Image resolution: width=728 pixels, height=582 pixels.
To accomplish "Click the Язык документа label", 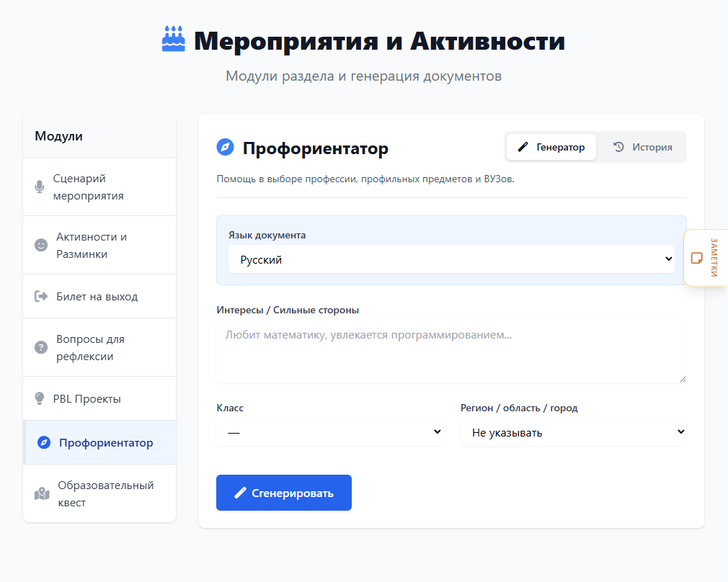I will click(x=267, y=235).
